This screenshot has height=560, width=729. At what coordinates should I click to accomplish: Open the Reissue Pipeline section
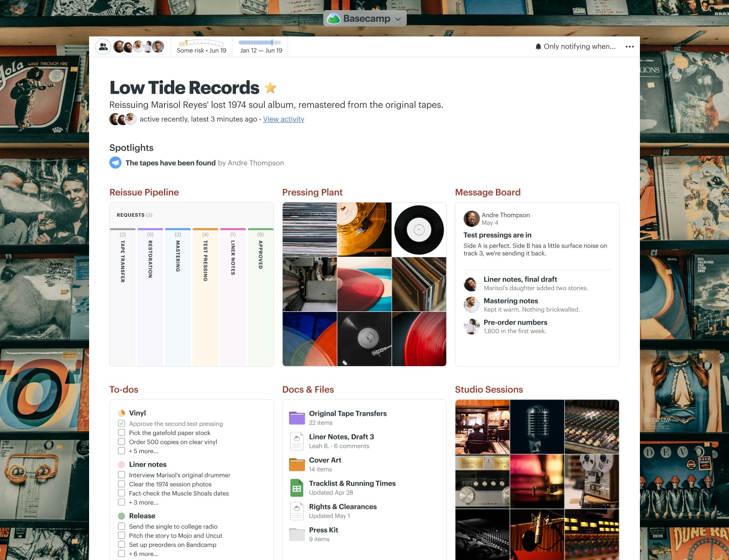tap(144, 192)
